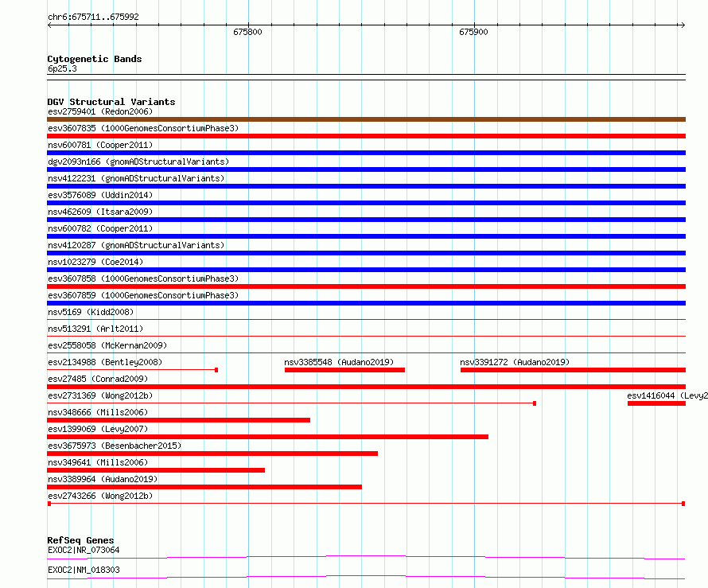Click the short red esv1416044 bar
708x588 pixels.
[x=656, y=403]
